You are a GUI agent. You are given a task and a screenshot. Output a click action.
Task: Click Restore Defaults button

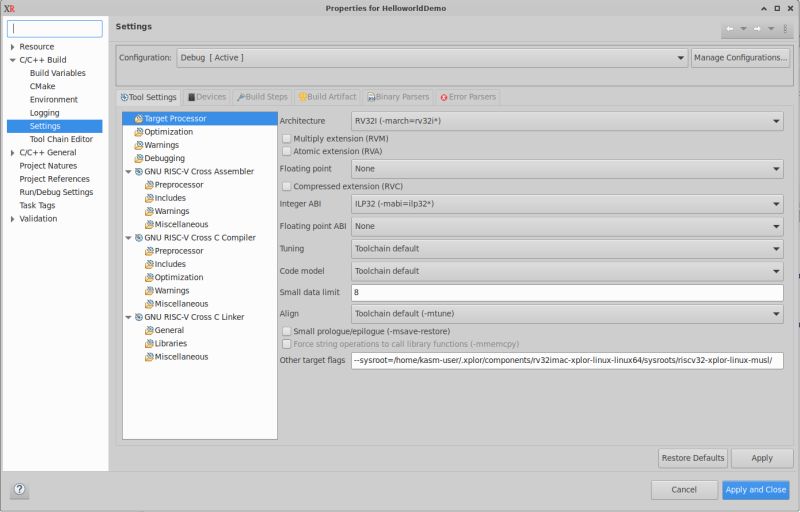[x=692, y=458]
